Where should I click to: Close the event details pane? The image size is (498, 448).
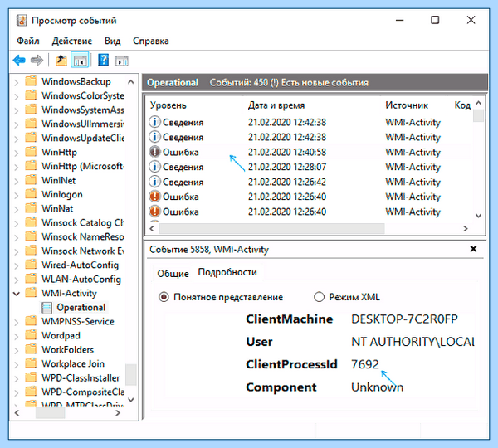coord(473,249)
